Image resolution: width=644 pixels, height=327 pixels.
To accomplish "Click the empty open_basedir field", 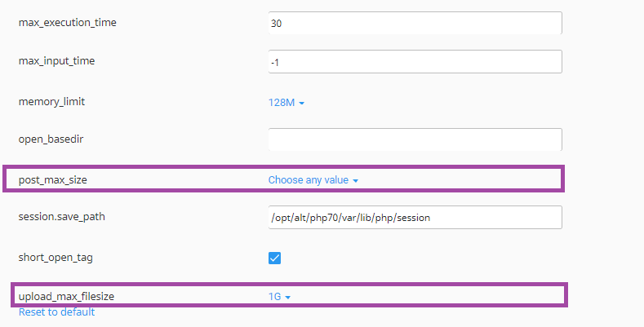I will (415, 139).
